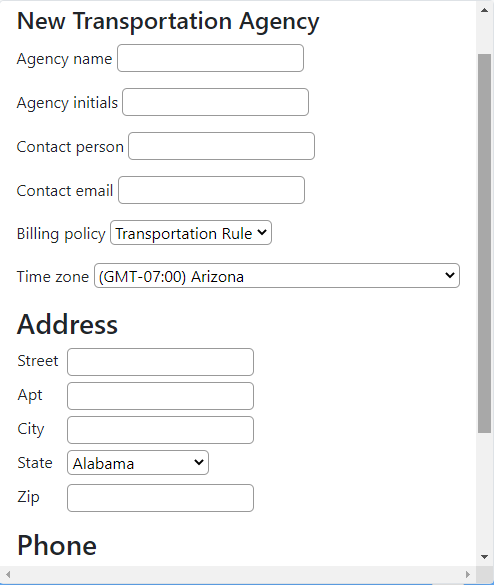Open the State dropdown showing Alabama
Image resolution: width=494 pixels, height=585 pixels.
[x=138, y=463]
